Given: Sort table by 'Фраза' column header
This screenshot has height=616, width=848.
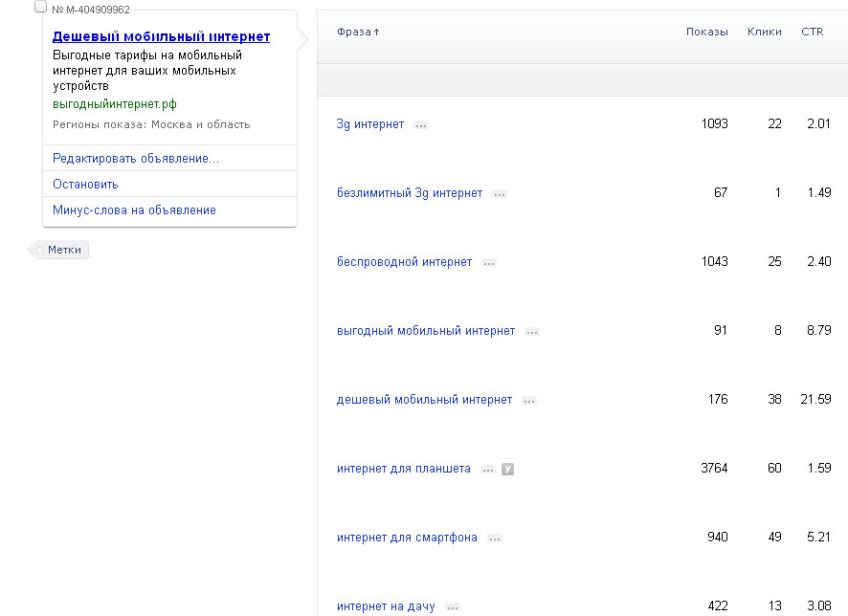Looking at the screenshot, I should (x=358, y=32).
